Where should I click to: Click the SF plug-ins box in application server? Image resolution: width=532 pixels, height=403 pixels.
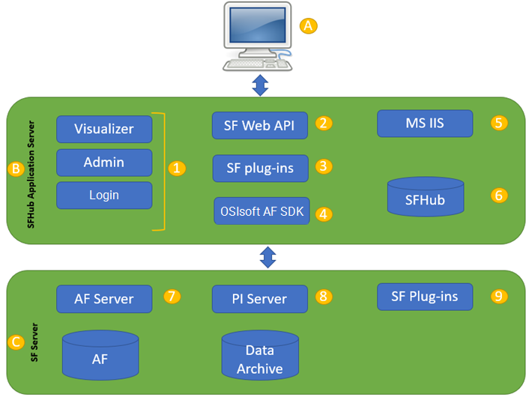tap(260, 168)
